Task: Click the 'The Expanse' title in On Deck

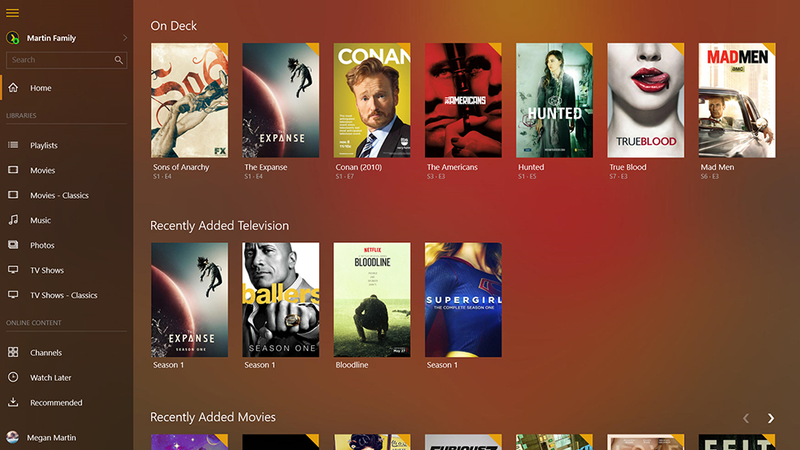Action: [x=266, y=167]
